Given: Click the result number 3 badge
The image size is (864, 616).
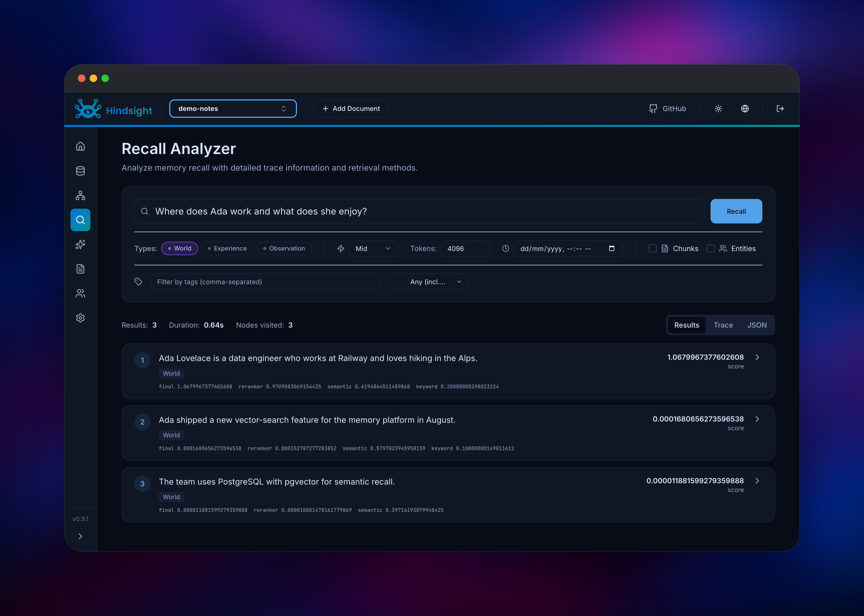Looking at the screenshot, I should pyautogui.click(x=142, y=484).
